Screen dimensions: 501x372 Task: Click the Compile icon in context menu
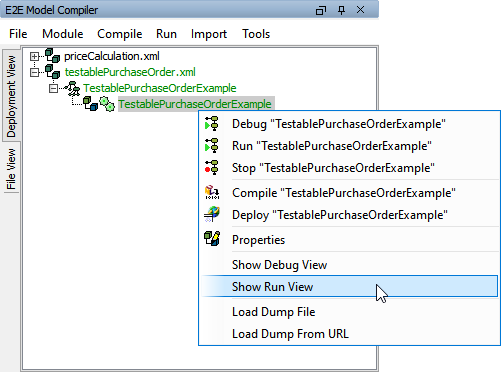[212, 193]
